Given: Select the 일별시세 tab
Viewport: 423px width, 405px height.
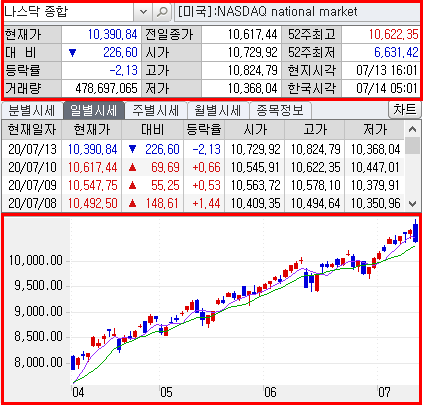Looking at the screenshot, I should pyautogui.click(x=94, y=111).
